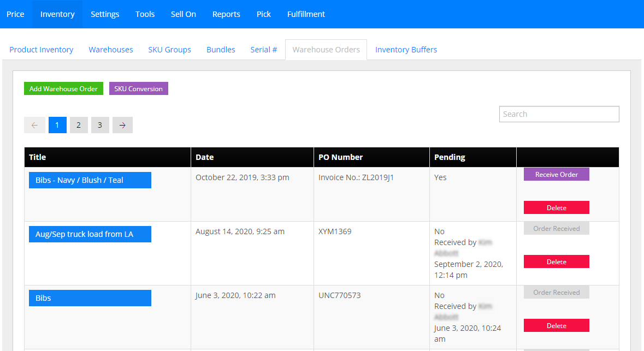The width and height of the screenshot is (644, 351).
Task: Switch to Serial # tab
Action: pos(264,50)
